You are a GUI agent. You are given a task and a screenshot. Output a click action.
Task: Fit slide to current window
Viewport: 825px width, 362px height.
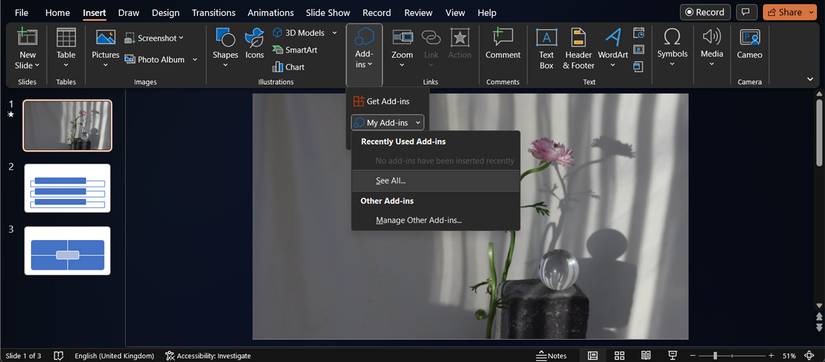pyautogui.click(x=810, y=356)
